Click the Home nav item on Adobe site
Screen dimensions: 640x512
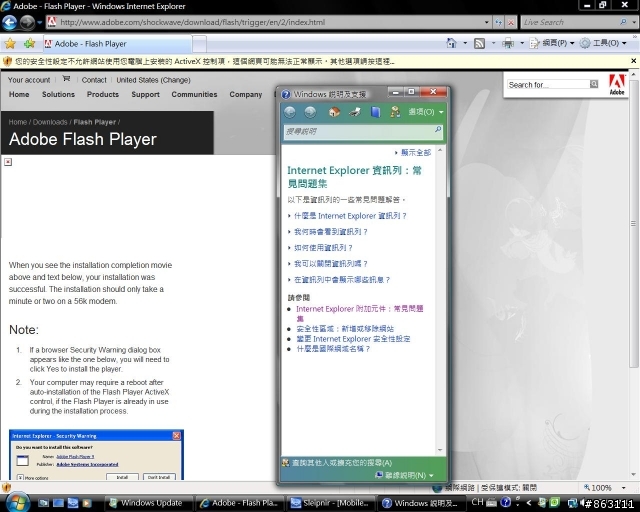[19, 94]
